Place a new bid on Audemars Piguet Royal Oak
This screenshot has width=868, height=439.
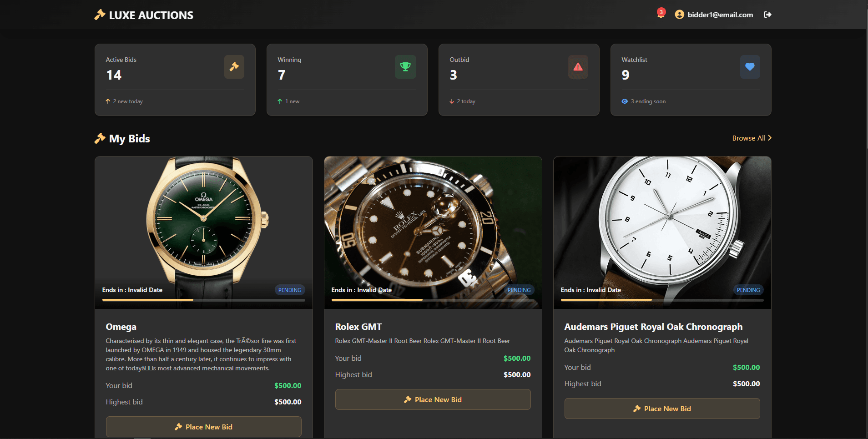[x=662, y=409]
